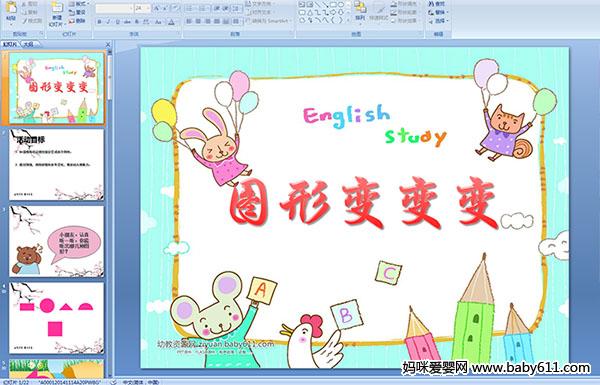Toggle Italic formatting
This screenshot has height=385, width=600.
108,22
